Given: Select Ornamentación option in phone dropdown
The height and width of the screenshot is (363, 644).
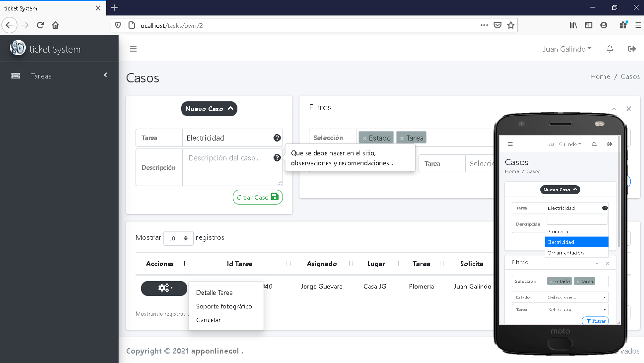Looking at the screenshot, I should tap(577, 253).
